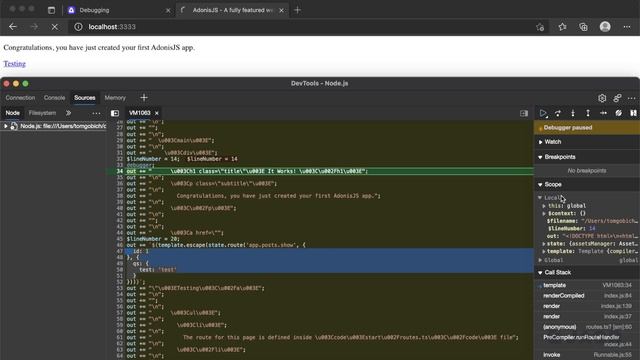Open browser Collections

(583, 27)
